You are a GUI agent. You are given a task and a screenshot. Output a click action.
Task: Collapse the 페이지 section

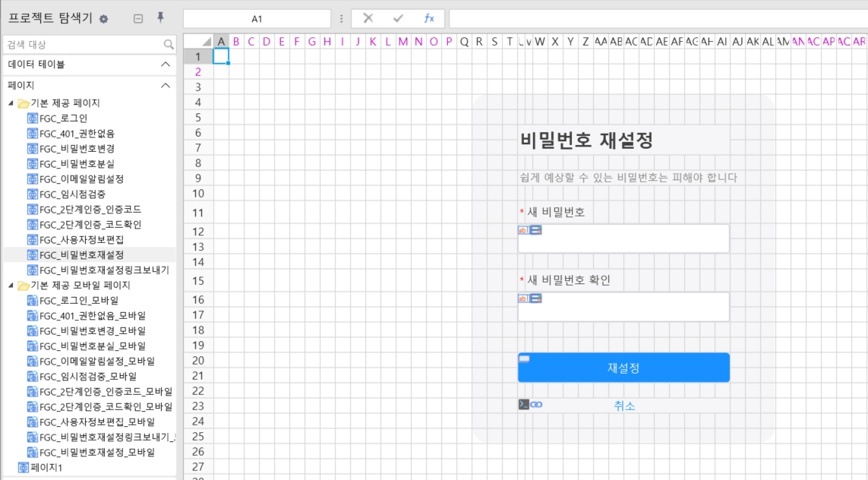coord(166,86)
